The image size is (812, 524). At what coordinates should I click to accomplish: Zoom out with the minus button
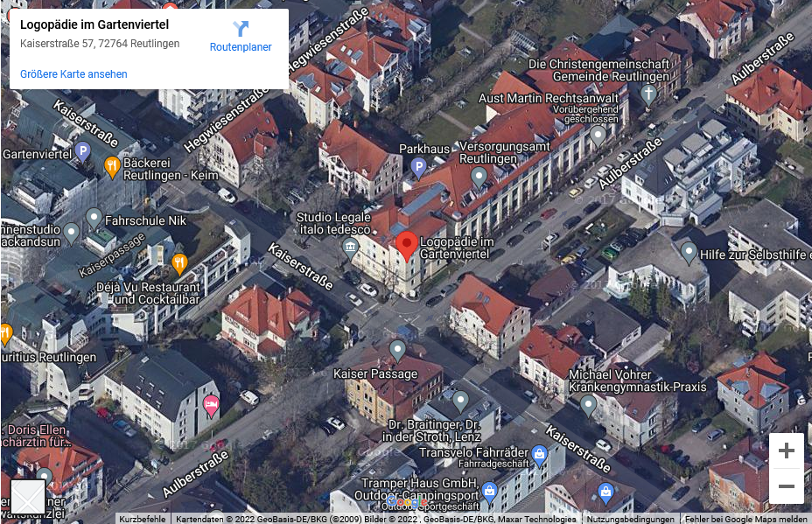coord(786,486)
